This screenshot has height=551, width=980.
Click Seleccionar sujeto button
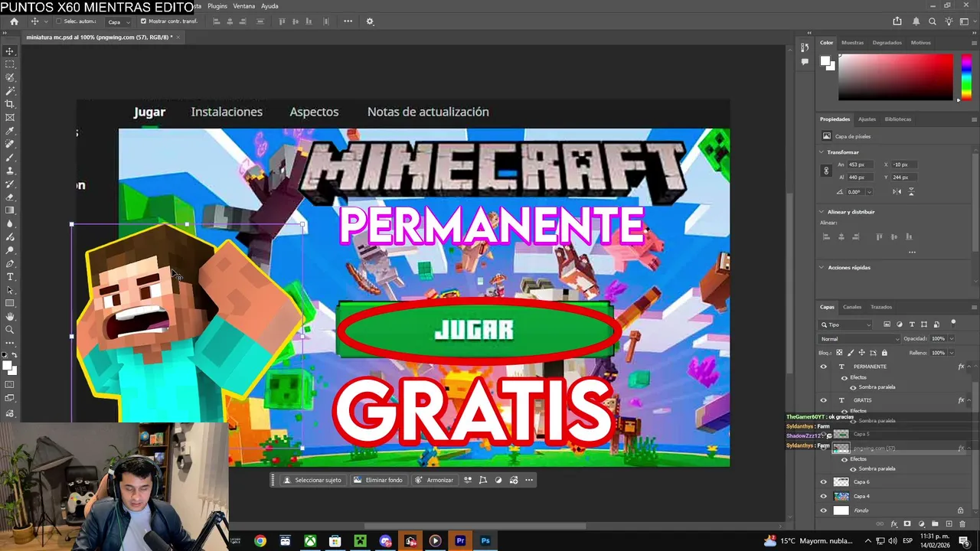312,480
